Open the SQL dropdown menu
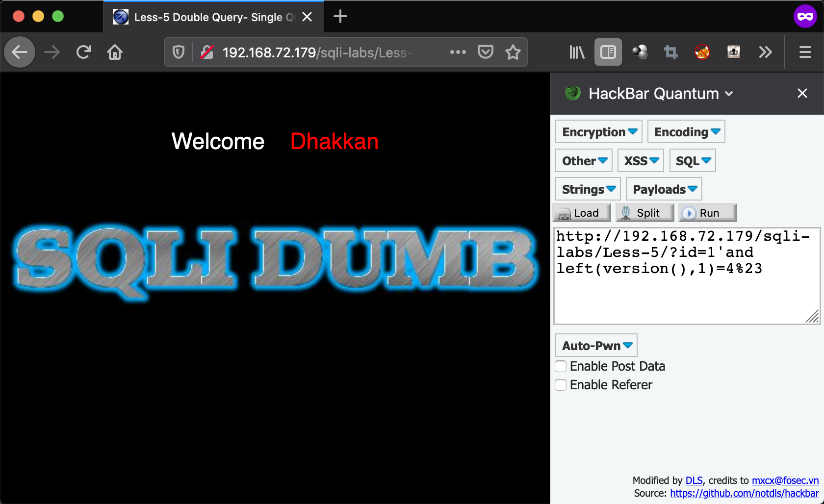The height and width of the screenshot is (504, 824). click(x=692, y=161)
